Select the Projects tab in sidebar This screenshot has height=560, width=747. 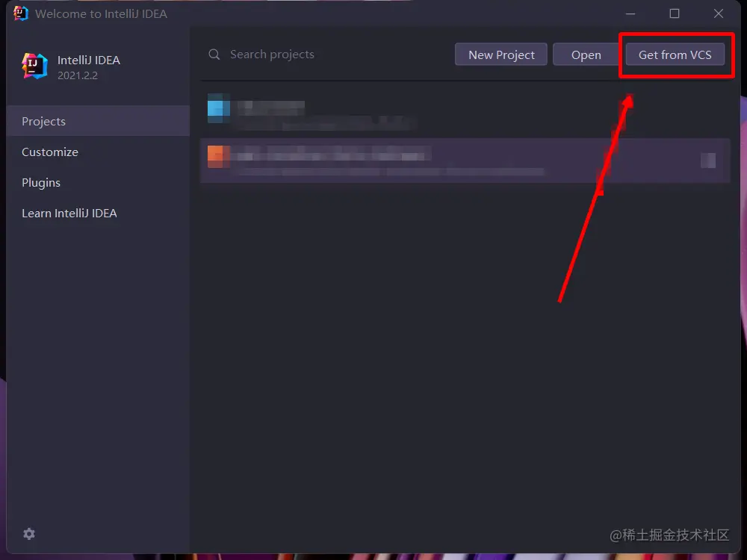(x=98, y=121)
